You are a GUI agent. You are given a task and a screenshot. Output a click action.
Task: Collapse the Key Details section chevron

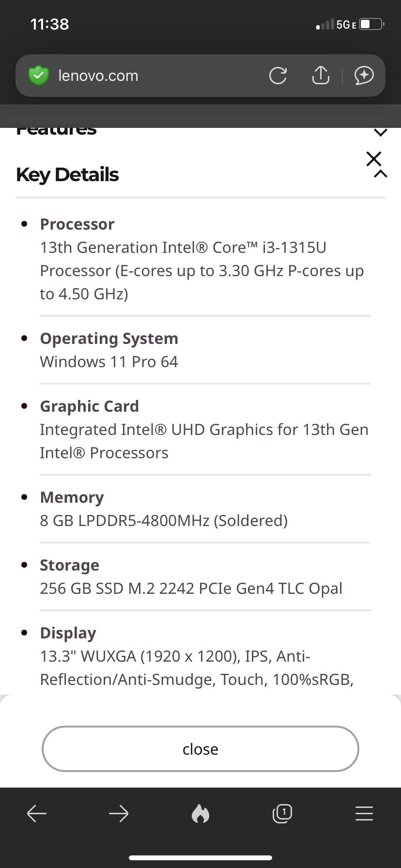pyautogui.click(x=381, y=174)
